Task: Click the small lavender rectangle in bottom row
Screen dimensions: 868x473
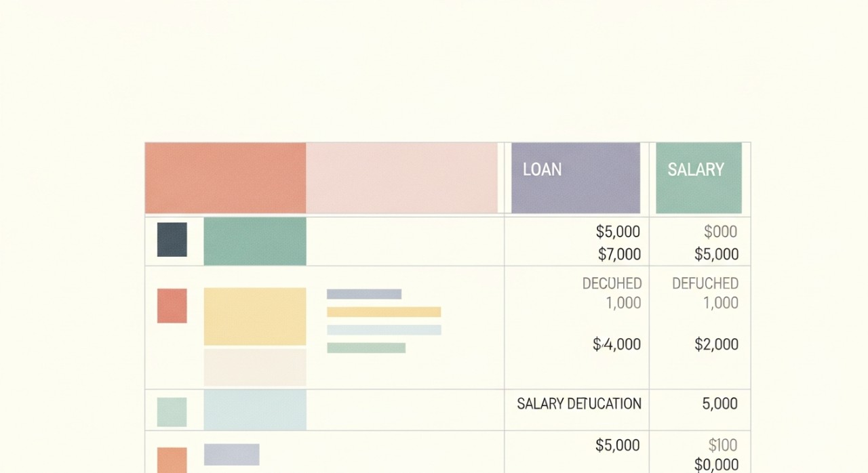Action: pos(232,454)
